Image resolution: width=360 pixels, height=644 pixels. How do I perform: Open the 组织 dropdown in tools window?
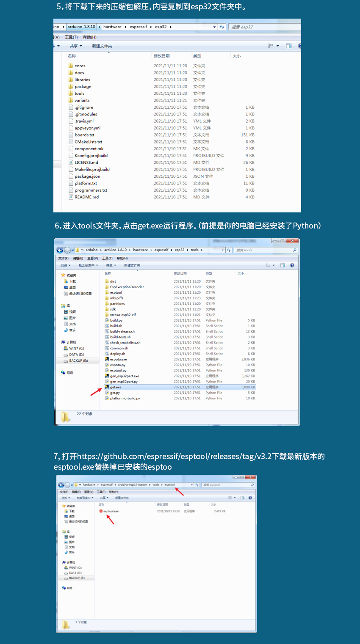coord(65,265)
